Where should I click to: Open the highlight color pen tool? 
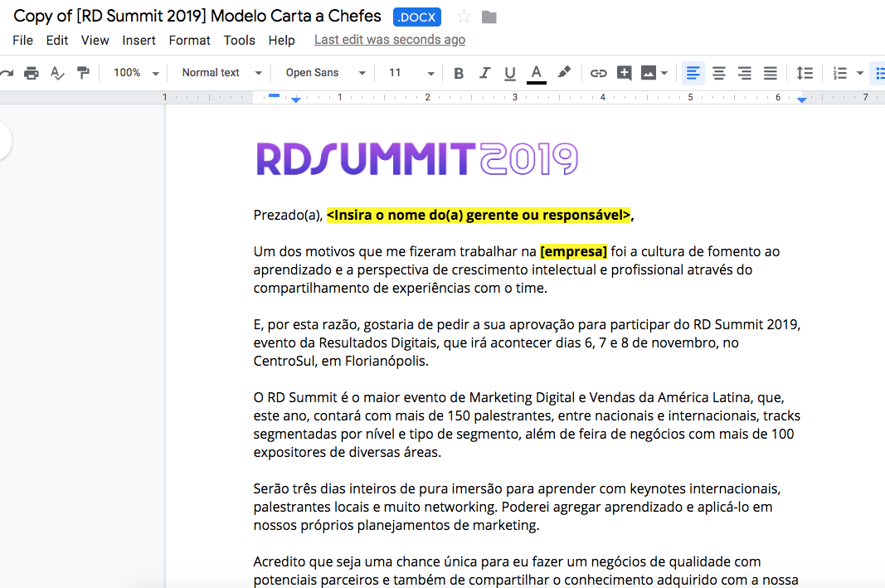[x=564, y=72]
